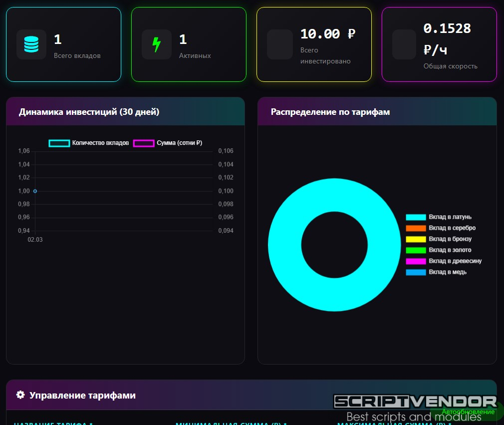Toggle Вклад в латунь in the donut legend

pyautogui.click(x=439, y=217)
